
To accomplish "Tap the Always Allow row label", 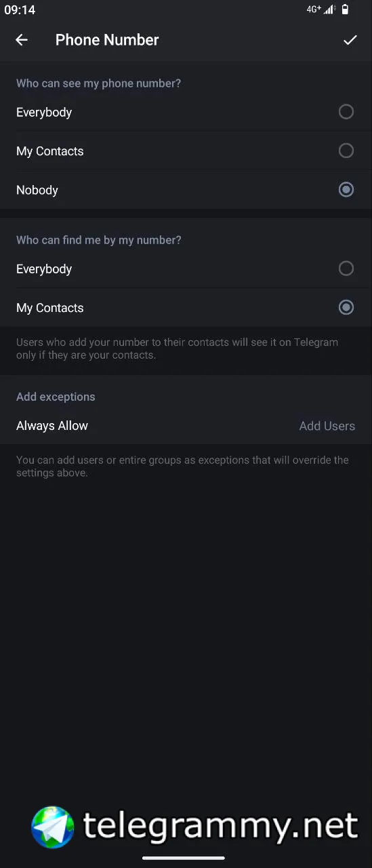I will coord(52,426).
